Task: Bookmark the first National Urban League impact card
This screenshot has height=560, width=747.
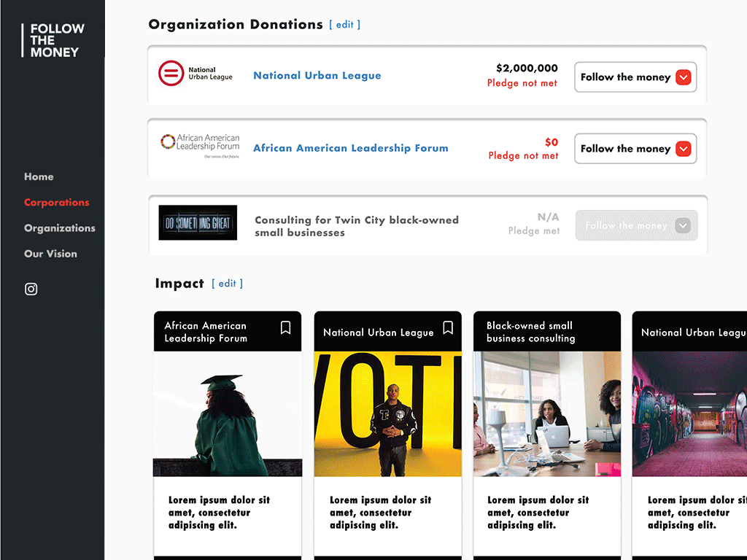Action: (448, 327)
